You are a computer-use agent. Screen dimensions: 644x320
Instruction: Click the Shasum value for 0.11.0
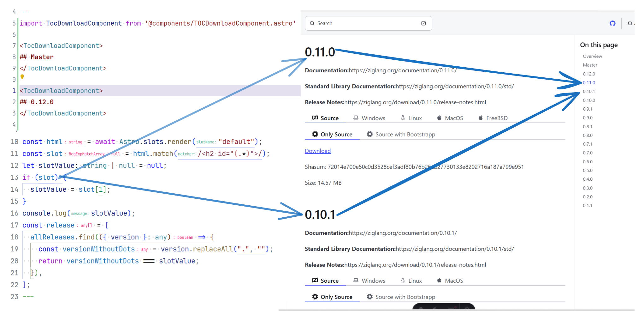(x=426, y=167)
